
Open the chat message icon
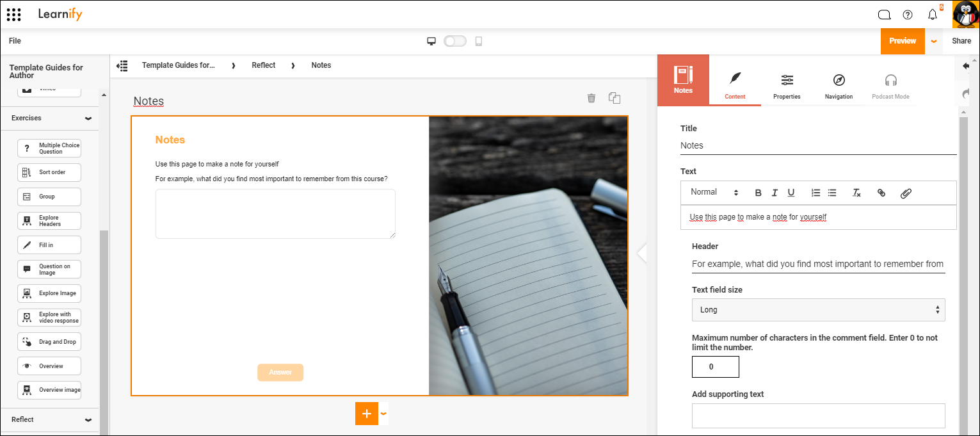point(884,15)
